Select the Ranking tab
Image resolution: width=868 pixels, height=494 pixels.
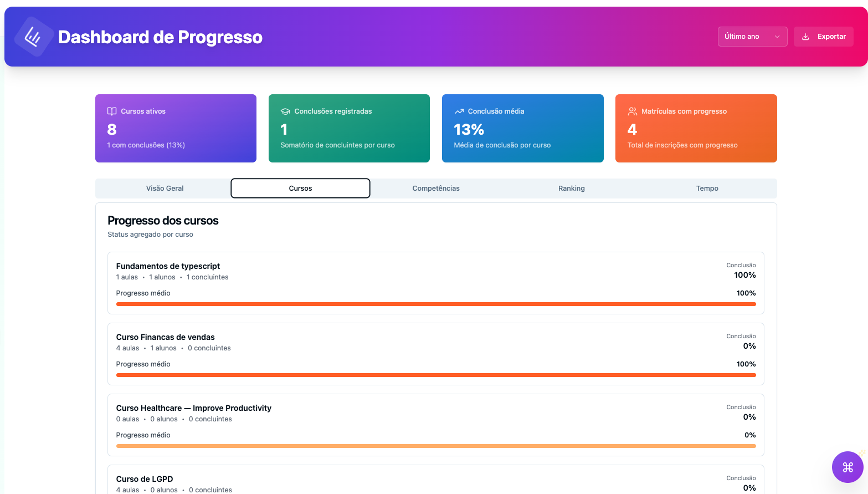(571, 188)
